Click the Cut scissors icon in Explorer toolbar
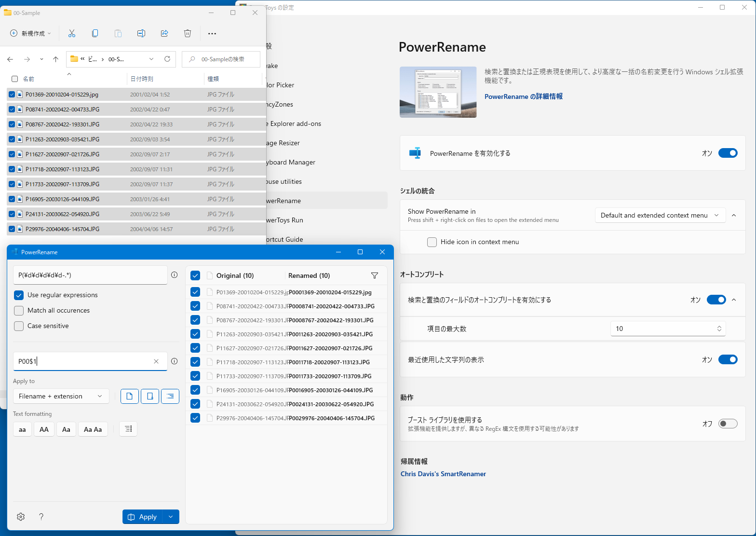 coord(72,33)
